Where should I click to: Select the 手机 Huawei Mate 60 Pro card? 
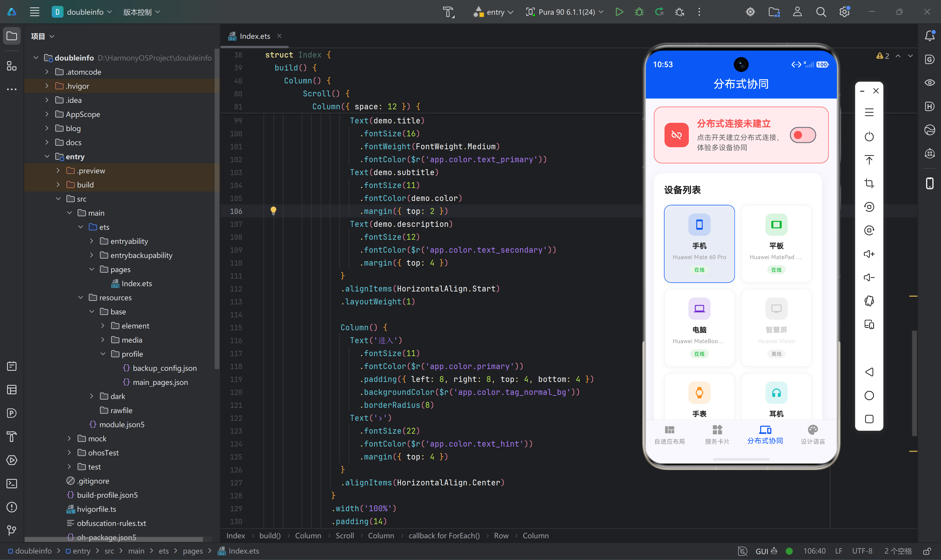pyautogui.click(x=699, y=243)
